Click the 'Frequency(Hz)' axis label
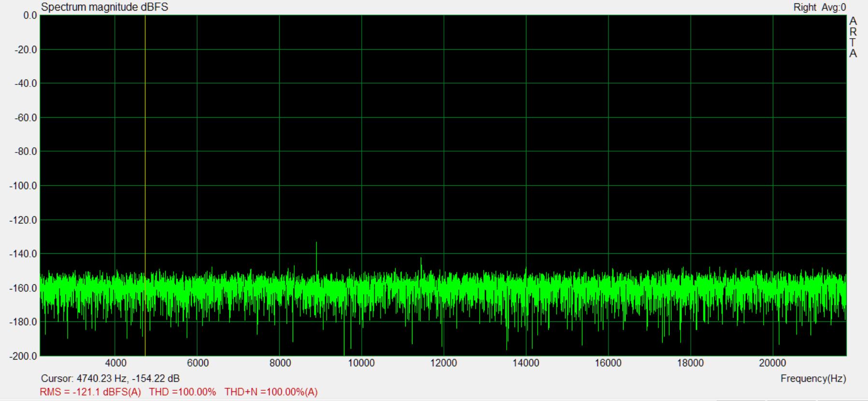Image resolution: width=868 pixels, height=401 pixels. 813,379
